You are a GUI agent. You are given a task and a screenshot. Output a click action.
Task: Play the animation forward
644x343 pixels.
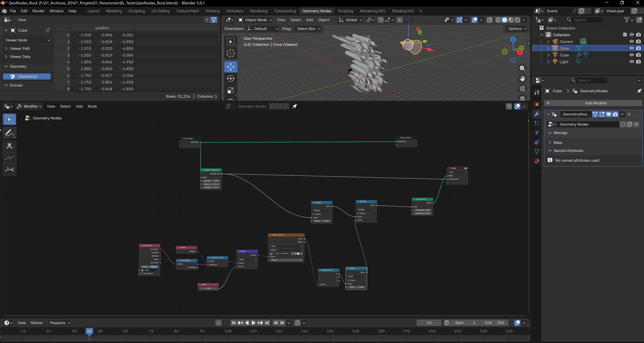[x=253, y=323]
